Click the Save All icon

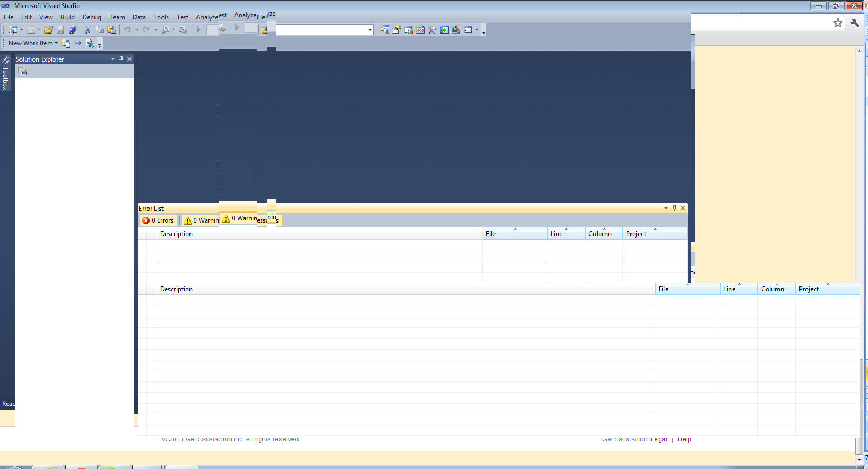click(x=72, y=30)
